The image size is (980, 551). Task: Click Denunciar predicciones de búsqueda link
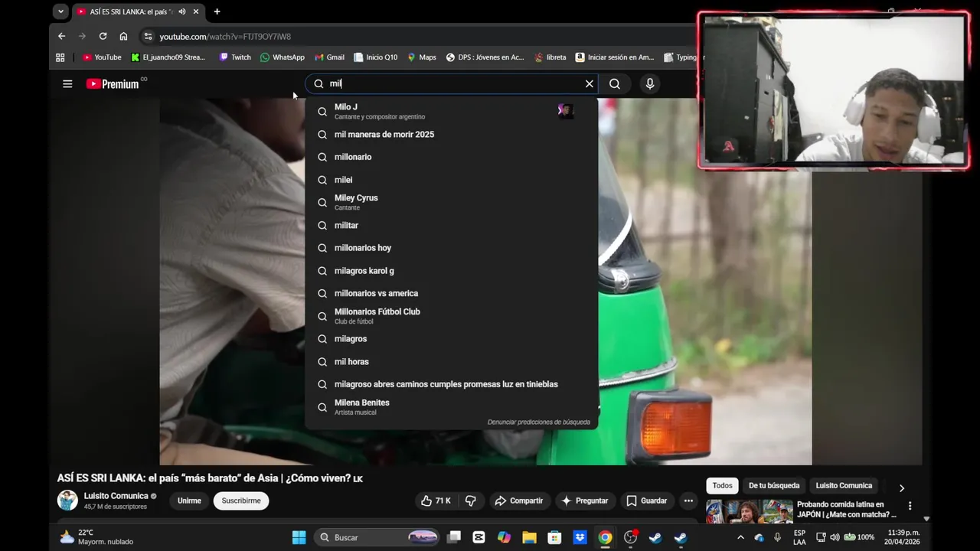tap(539, 422)
